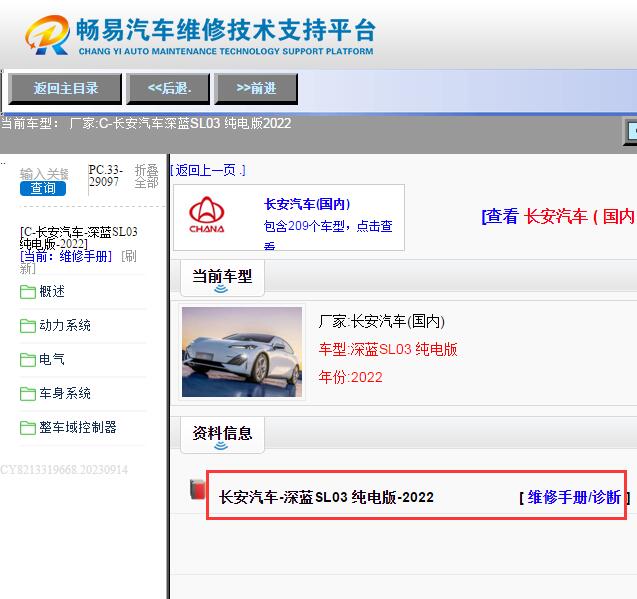Viewport: 637px width, 599px height.
Task: Open 整车域控制器 folder icon
Action: pyautogui.click(x=28, y=428)
